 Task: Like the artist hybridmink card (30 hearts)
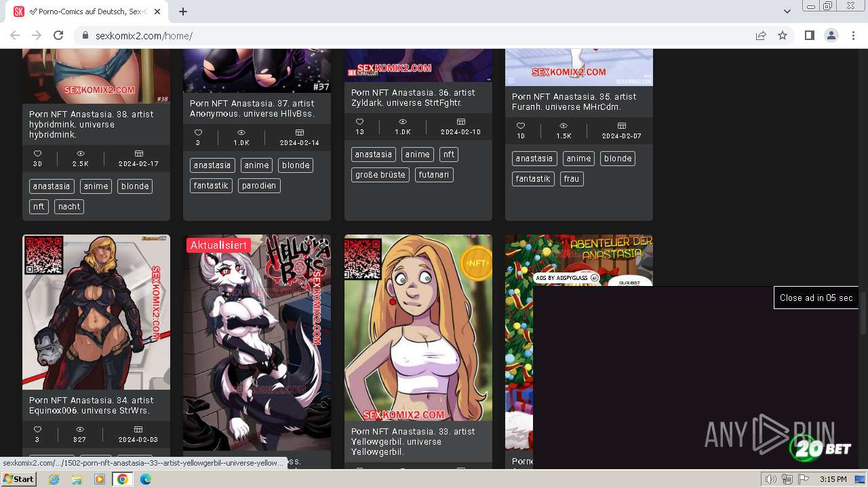coord(37,154)
